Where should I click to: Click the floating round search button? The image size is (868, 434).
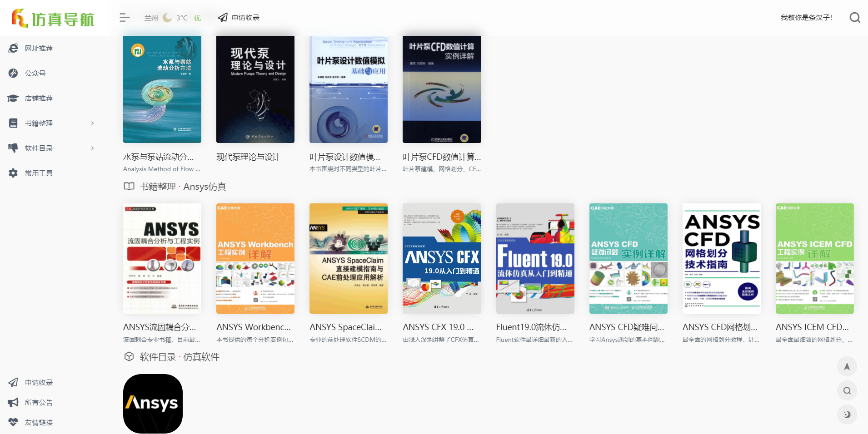pyautogui.click(x=847, y=390)
